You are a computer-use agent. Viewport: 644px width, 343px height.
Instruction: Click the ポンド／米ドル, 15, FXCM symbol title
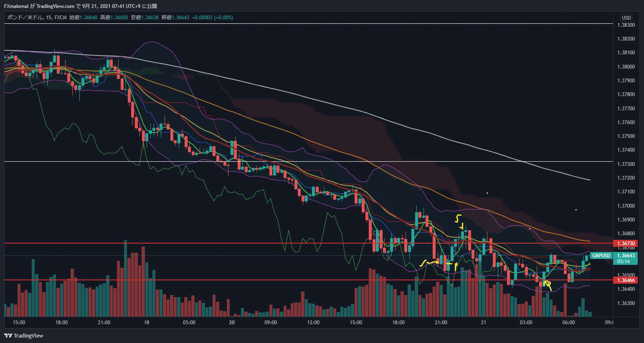[x=37, y=18]
